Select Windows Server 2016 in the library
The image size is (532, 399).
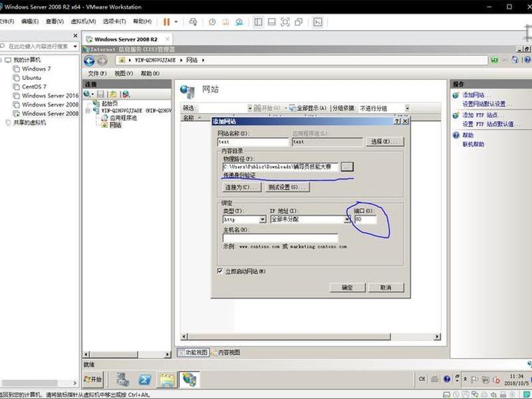click(50, 96)
